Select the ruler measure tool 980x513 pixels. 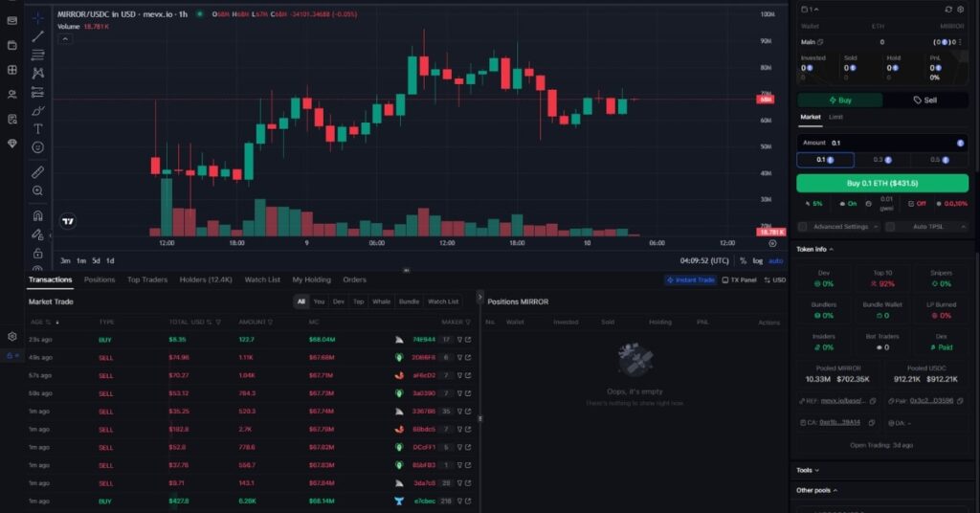38,172
